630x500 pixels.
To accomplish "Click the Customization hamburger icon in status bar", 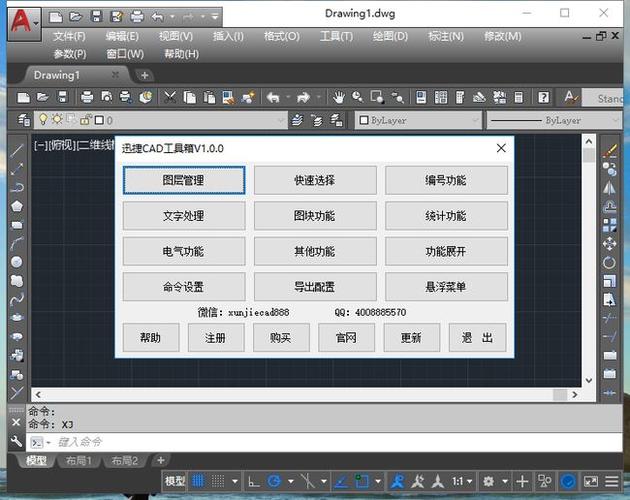I will [x=612, y=481].
